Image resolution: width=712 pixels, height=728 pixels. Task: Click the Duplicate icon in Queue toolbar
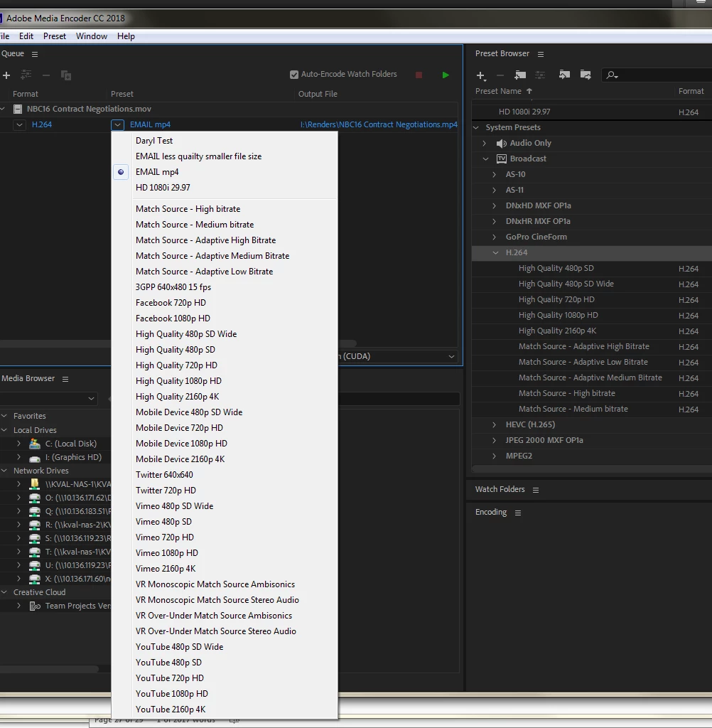[66, 75]
